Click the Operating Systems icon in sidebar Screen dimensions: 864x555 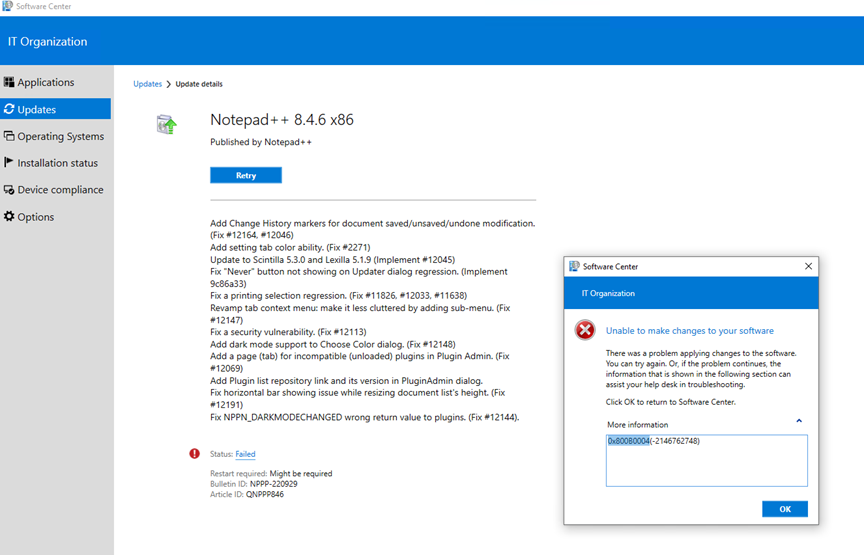point(9,136)
